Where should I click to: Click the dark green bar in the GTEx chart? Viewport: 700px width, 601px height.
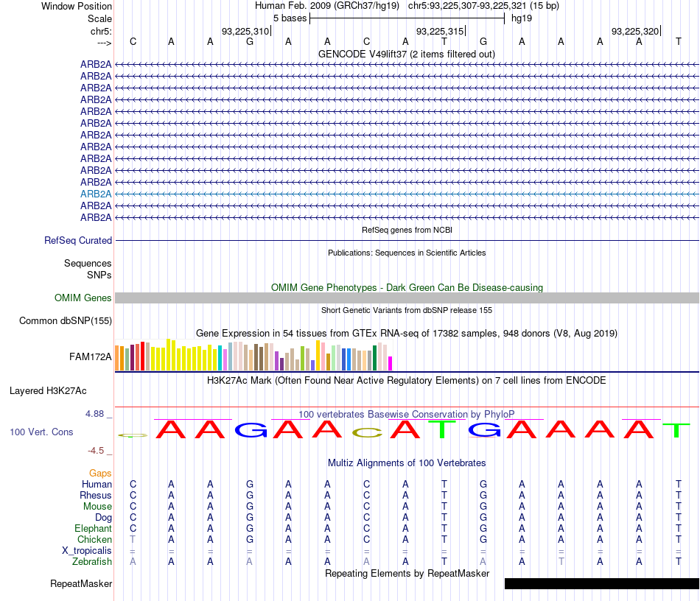(x=374, y=358)
